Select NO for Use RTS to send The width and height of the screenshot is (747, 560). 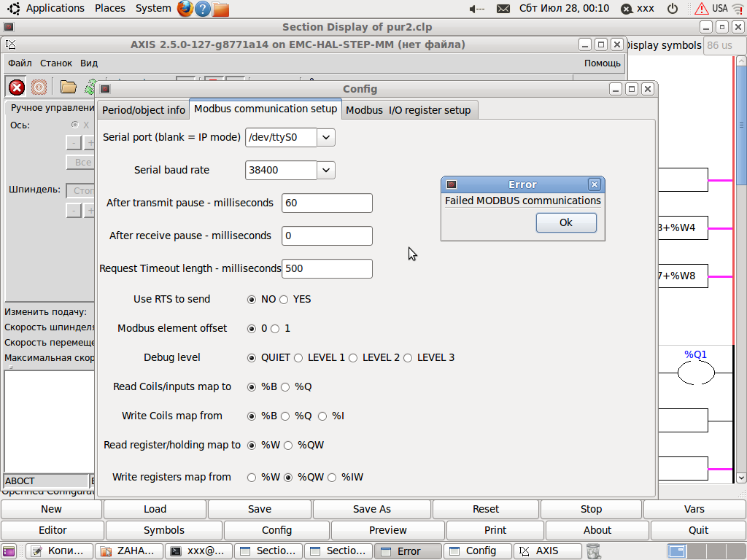tap(252, 300)
